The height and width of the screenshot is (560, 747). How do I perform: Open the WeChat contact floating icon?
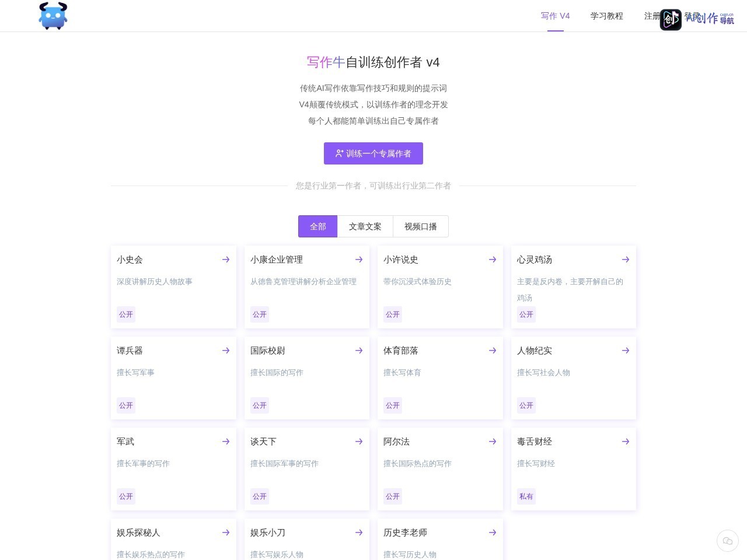[728, 541]
